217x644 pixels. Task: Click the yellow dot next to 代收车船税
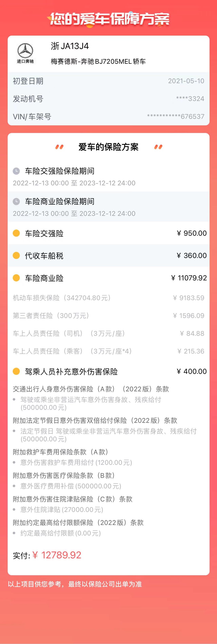(16, 256)
